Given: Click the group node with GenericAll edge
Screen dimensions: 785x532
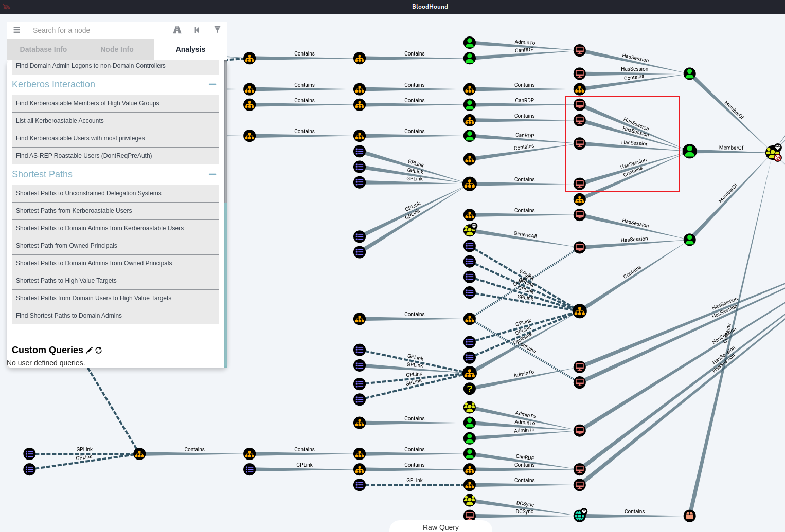Looking at the screenshot, I should tap(469, 230).
